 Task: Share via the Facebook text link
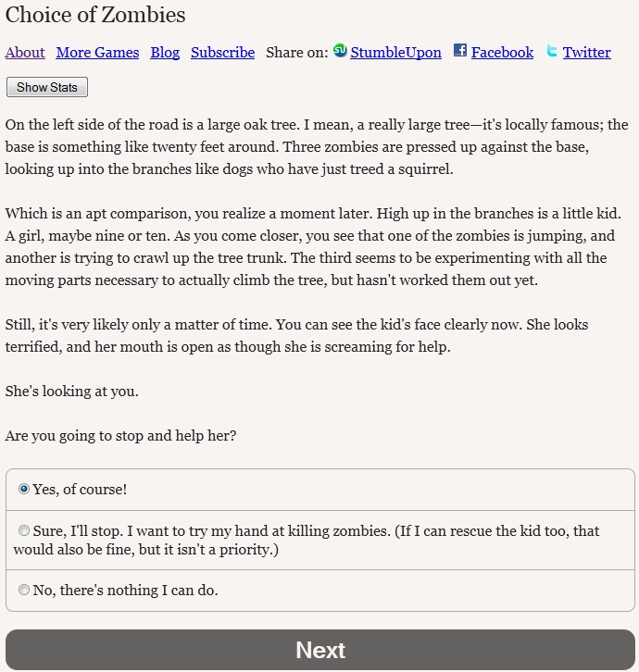(502, 53)
